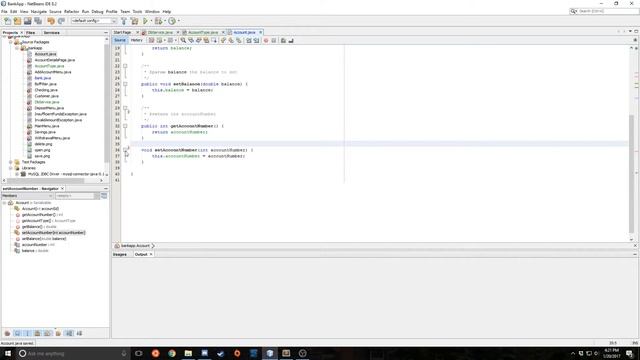The height and width of the screenshot is (360, 640).
Task: Collapse the Libraries tree node
Action: tap(11, 168)
